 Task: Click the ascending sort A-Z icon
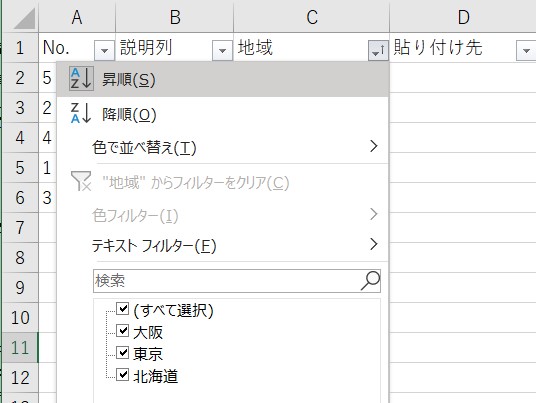81,79
